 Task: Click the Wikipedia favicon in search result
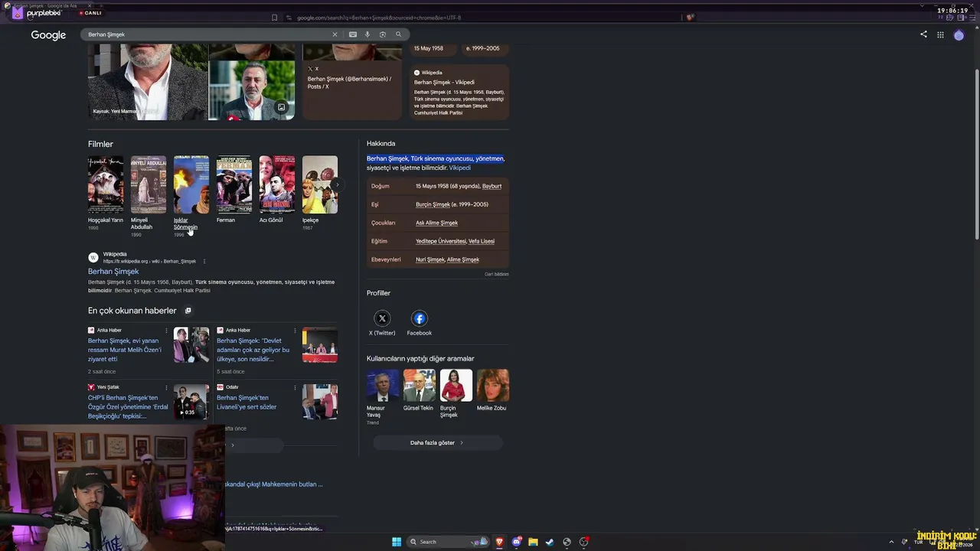tap(93, 257)
